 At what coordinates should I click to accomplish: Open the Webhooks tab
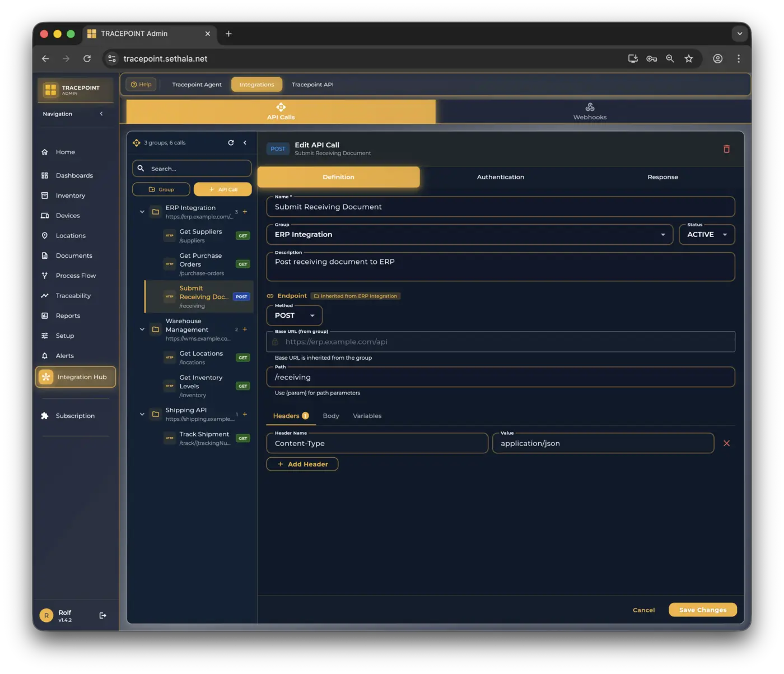(590, 111)
